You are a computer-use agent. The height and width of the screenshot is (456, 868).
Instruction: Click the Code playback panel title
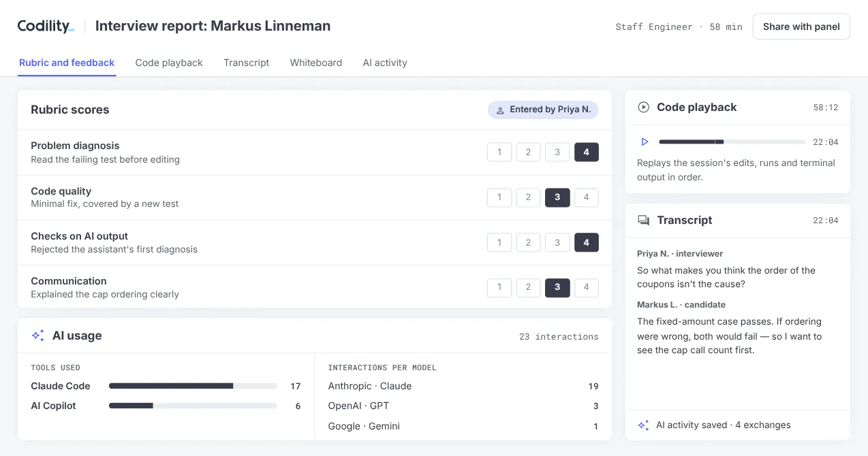pos(696,108)
